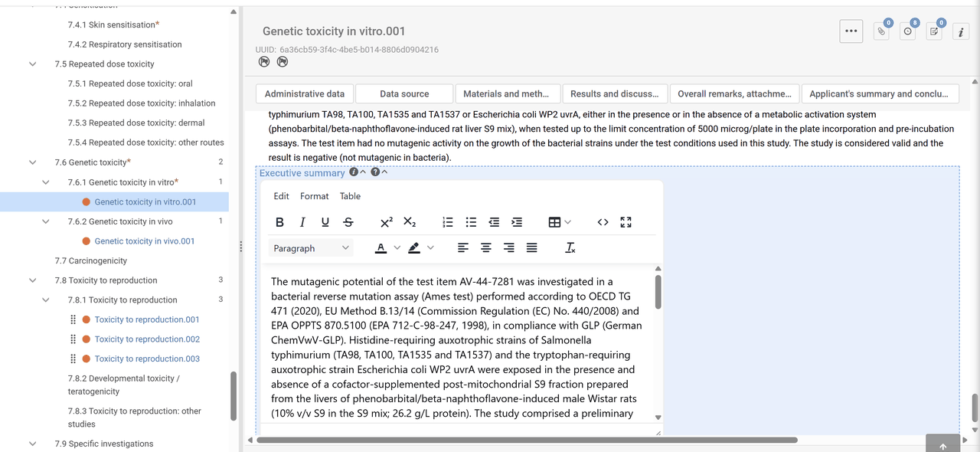This screenshot has height=452, width=980.
Task: Click the first flag icon under UUID
Action: click(x=264, y=62)
